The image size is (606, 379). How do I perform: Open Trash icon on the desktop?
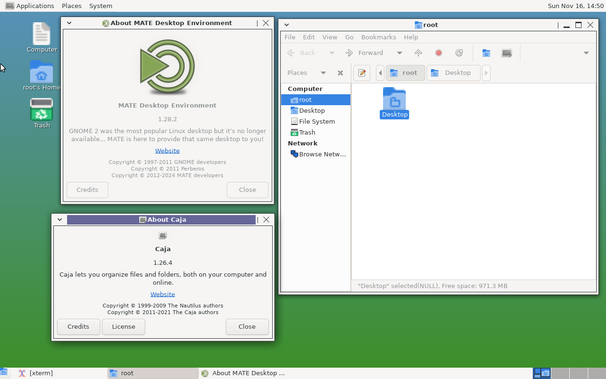[x=41, y=113]
